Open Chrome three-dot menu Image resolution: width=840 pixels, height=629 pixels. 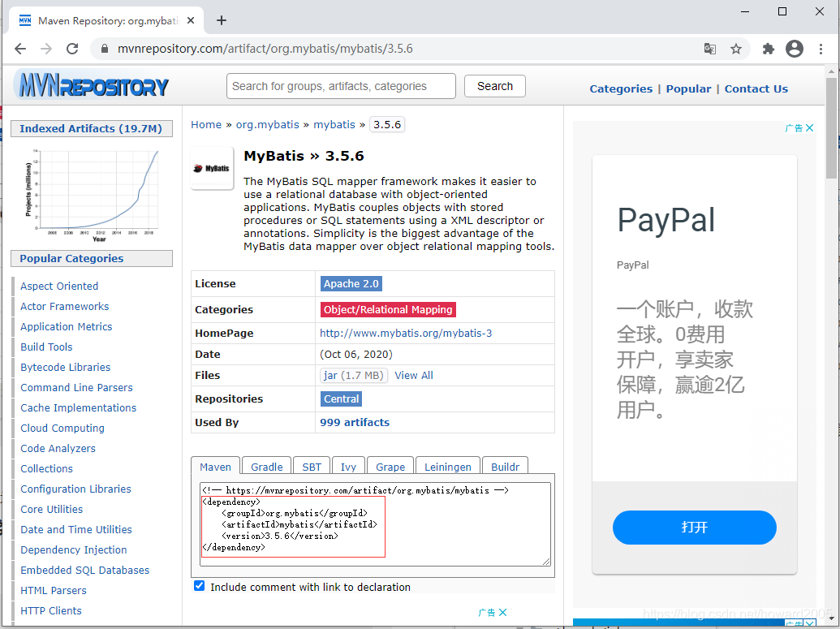821,49
